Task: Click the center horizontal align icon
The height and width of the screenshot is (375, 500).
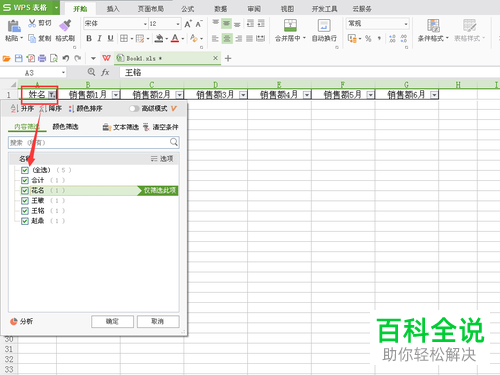Action: pos(227,39)
